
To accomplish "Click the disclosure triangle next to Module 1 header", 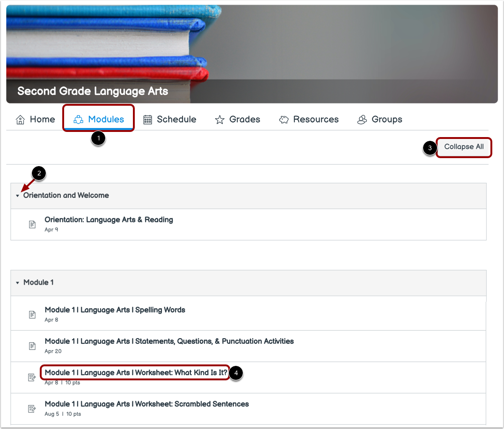I will click(x=17, y=282).
